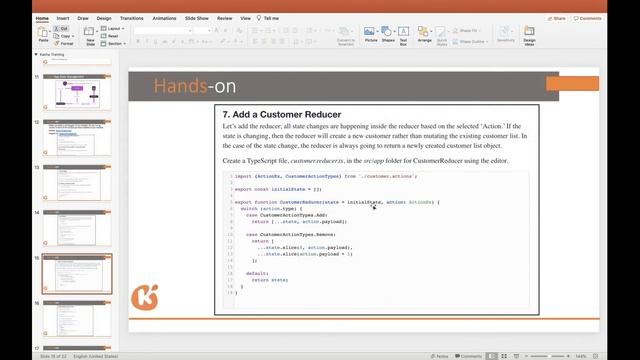This screenshot has width=640, height=360.
Task: Open the Insert tab
Action: 63,18
